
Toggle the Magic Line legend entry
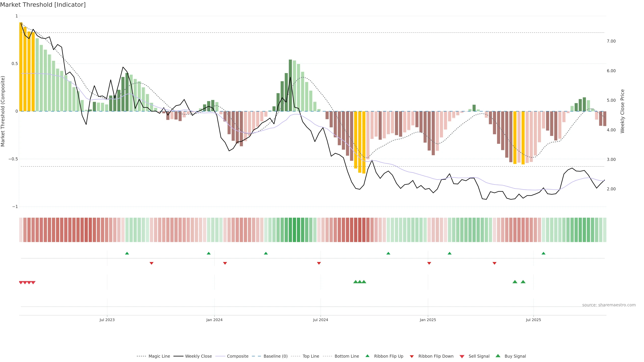[159, 356]
